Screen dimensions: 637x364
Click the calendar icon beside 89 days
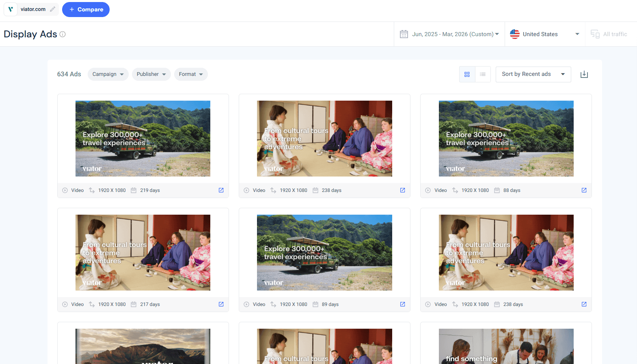315,304
